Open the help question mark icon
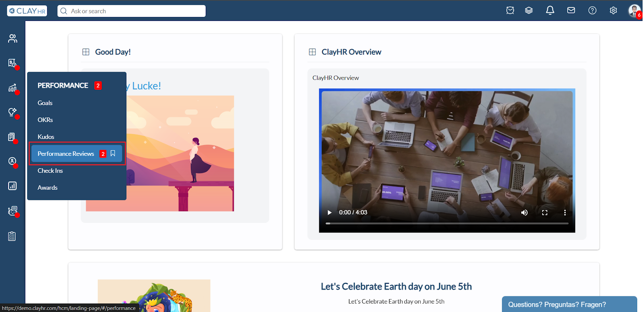Viewport: 644px width, 312px height. coord(592,10)
